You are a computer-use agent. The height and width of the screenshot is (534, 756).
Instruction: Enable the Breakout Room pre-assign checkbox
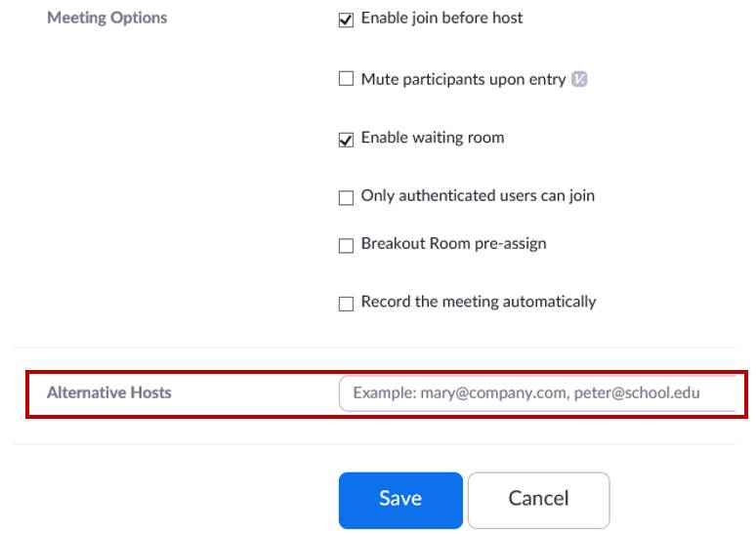pyautogui.click(x=346, y=246)
